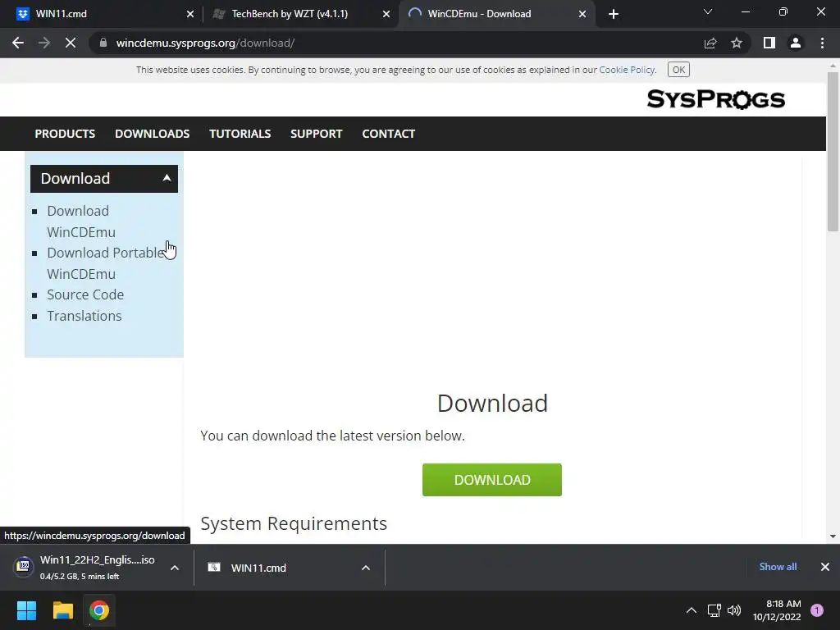Image resolution: width=840 pixels, height=630 pixels.
Task: Close the downloads shelf
Action: click(x=825, y=567)
